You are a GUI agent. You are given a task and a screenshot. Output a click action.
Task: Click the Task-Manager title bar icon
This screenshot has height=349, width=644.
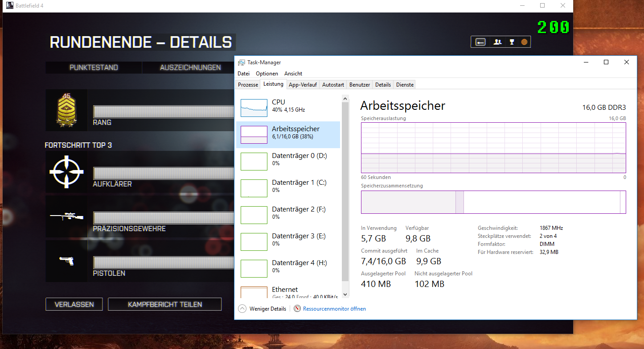241,62
